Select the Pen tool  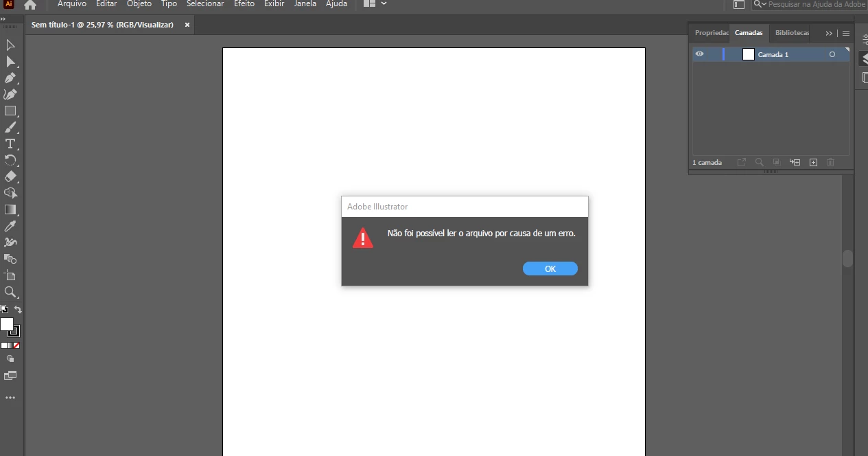coord(10,78)
